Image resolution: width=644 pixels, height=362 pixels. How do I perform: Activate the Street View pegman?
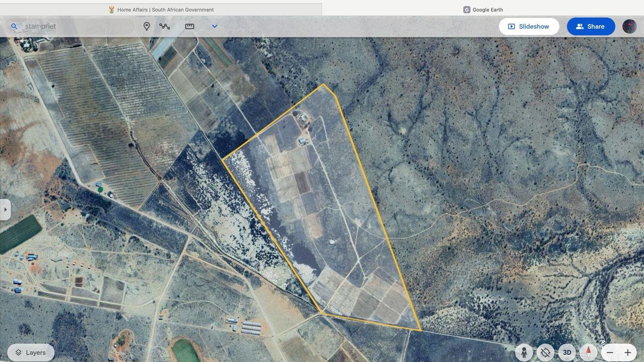(x=524, y=353)
